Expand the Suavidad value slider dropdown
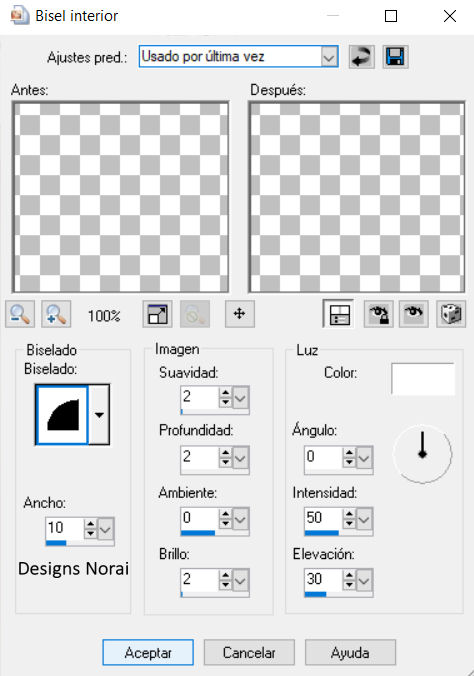 [x=240, y=397]
